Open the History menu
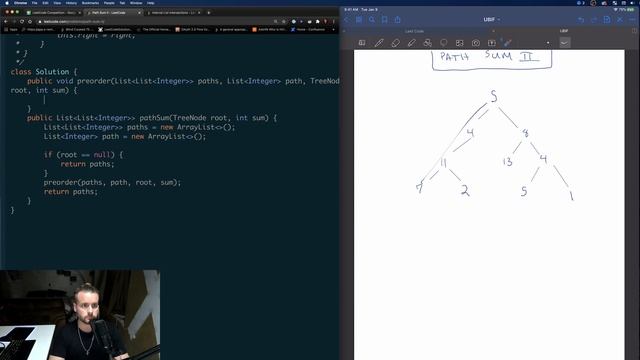Image resolution: width=640 pixels, height=360 pixels. click(71, 3)
